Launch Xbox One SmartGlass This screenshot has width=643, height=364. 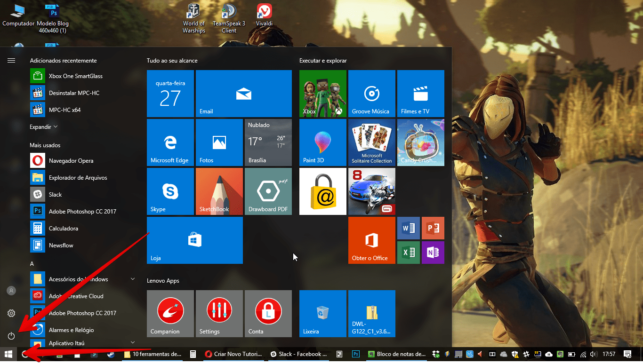click(x=80, y=76)
